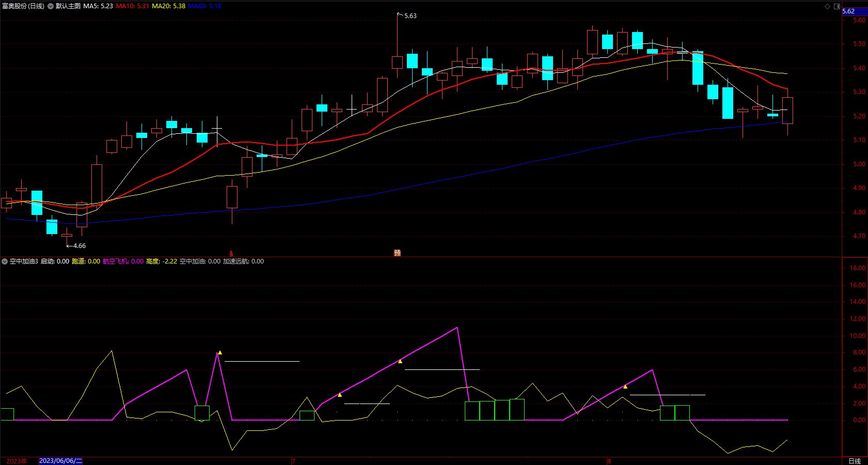The height and width of the screenshot is (465, 868).
Task: Click the 5.63 high price label
Action: pos(411,16)
